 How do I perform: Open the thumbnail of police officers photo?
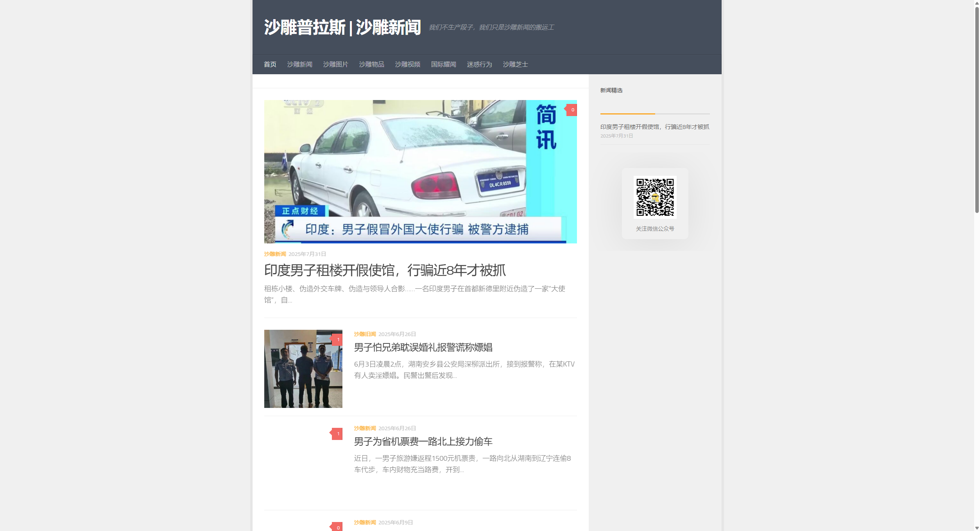point(303,369)
